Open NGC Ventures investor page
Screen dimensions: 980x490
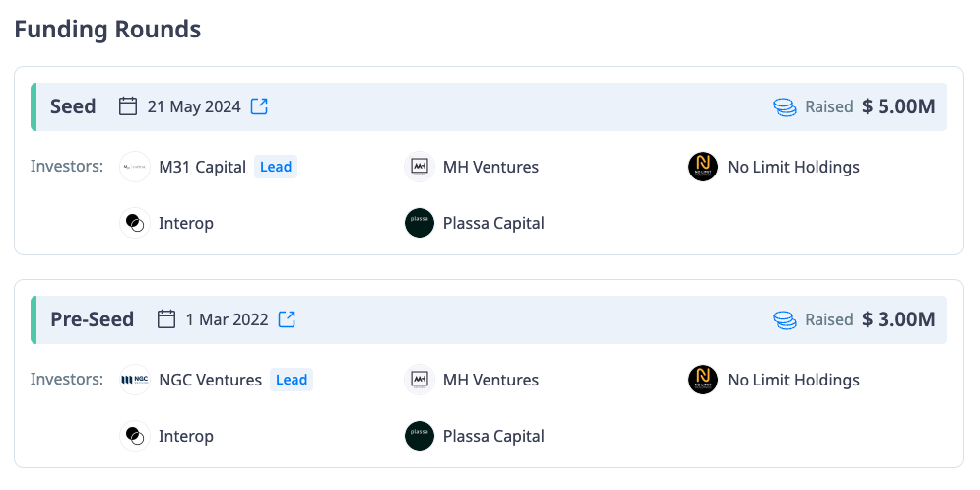(x=210, y=380)
